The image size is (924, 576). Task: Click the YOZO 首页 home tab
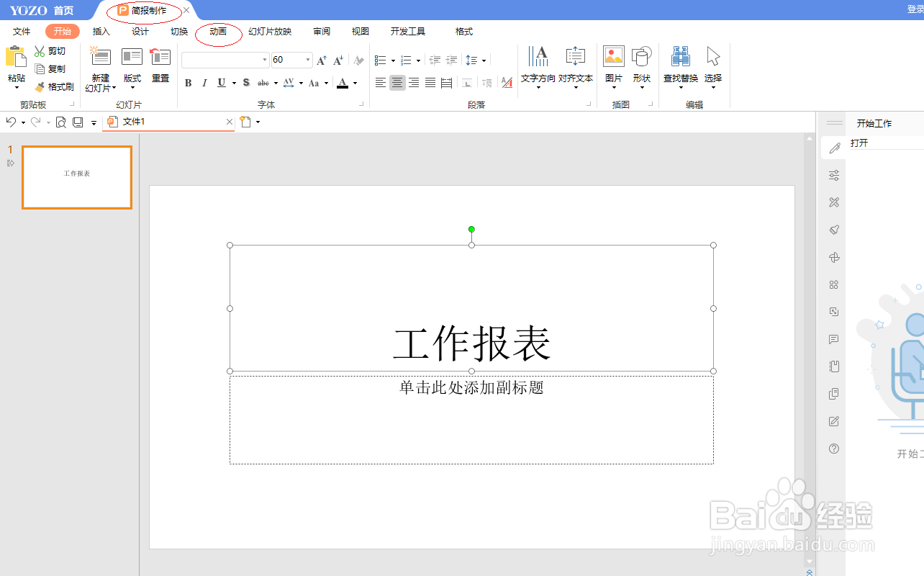point(42,10)
